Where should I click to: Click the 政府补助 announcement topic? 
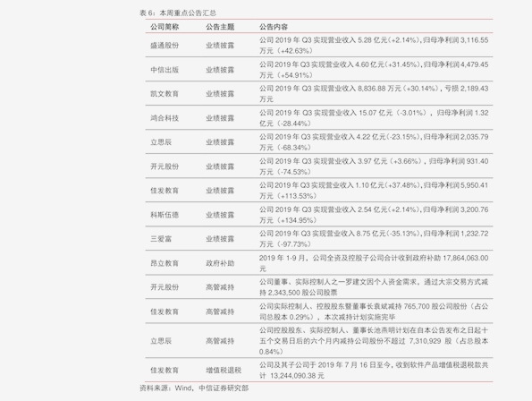[x=220, y=263]
